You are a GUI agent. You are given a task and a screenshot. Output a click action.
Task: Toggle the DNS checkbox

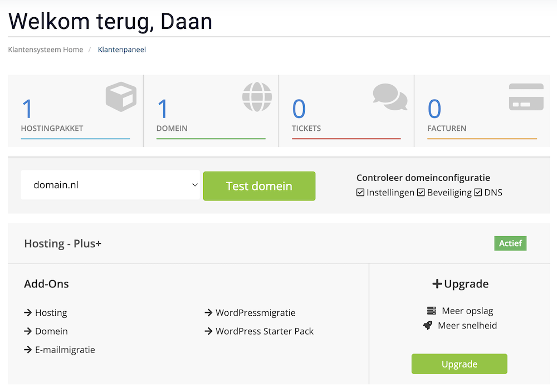click(x=478, y=193)
